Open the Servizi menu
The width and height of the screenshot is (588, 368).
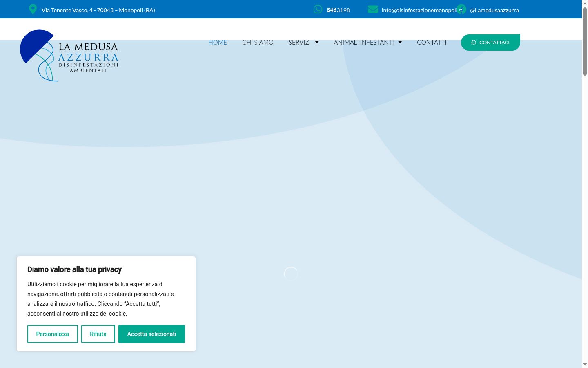pyautogui.click(x=300, y=42)
